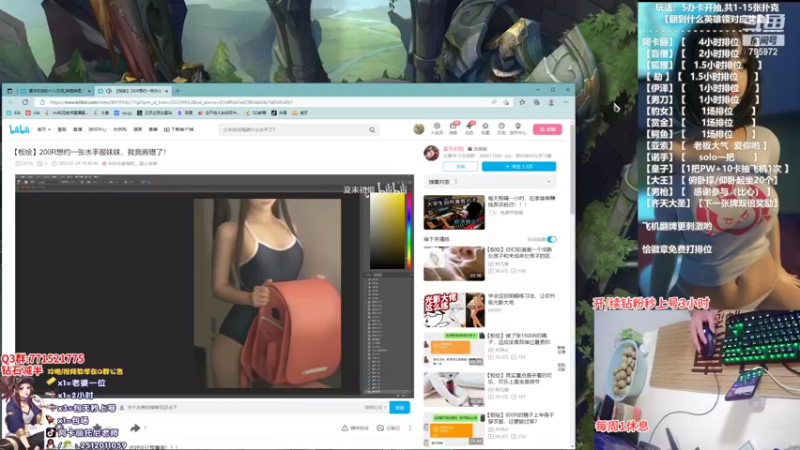Click the uploader's avatar beside video title
This screenshot has width=800, height=450.
pos(431,153)
